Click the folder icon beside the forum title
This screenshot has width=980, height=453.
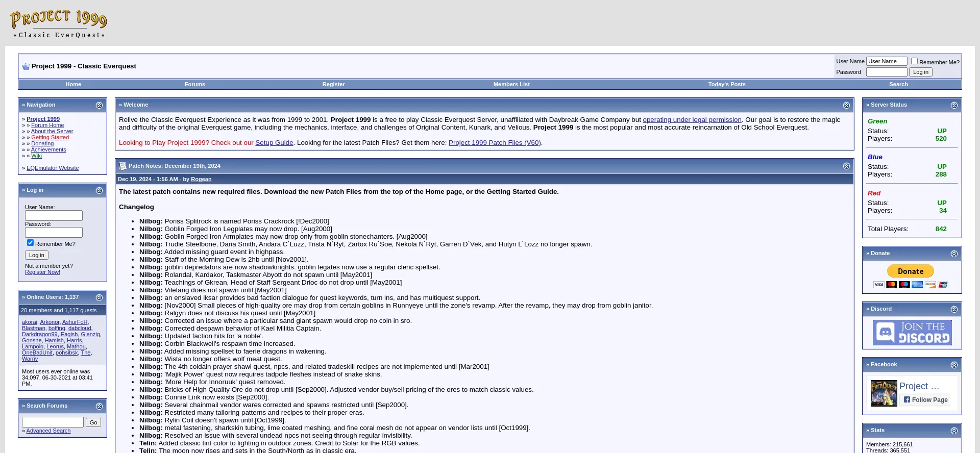26,66
